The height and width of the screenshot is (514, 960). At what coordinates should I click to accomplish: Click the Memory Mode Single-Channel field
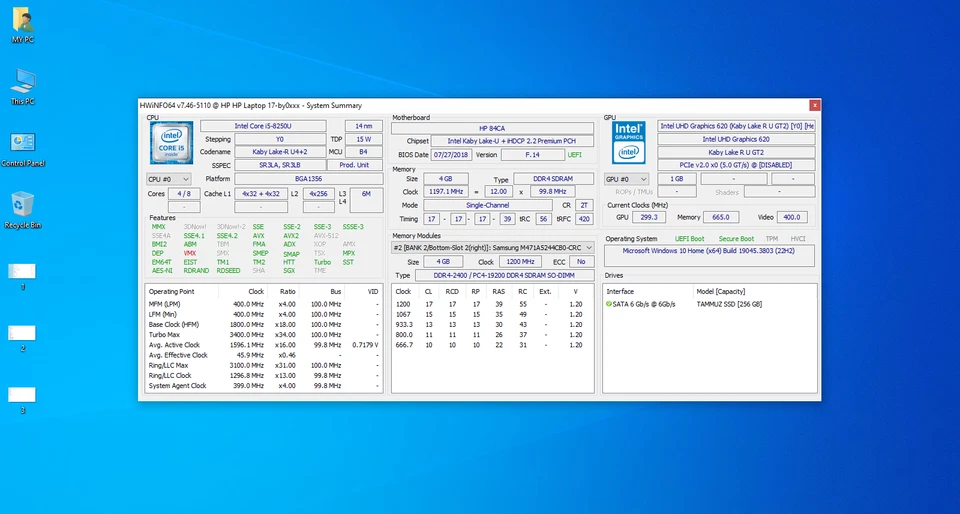[x=487, y=206]
